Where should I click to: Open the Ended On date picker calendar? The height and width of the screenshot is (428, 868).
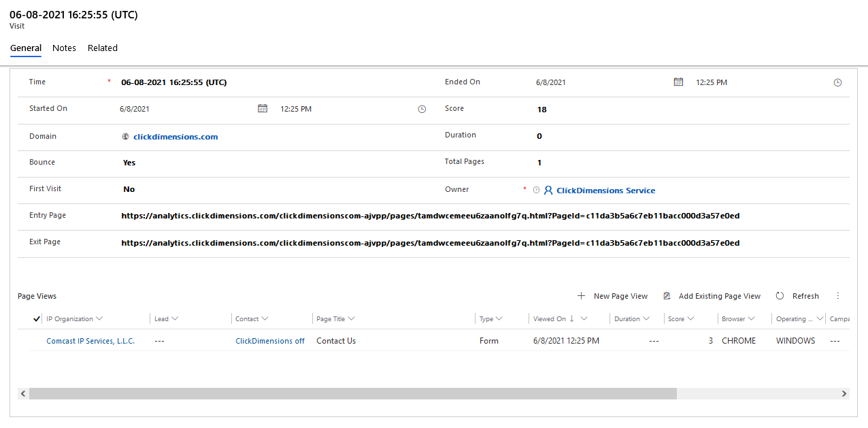pyautogui.click(x=678, y=81)
